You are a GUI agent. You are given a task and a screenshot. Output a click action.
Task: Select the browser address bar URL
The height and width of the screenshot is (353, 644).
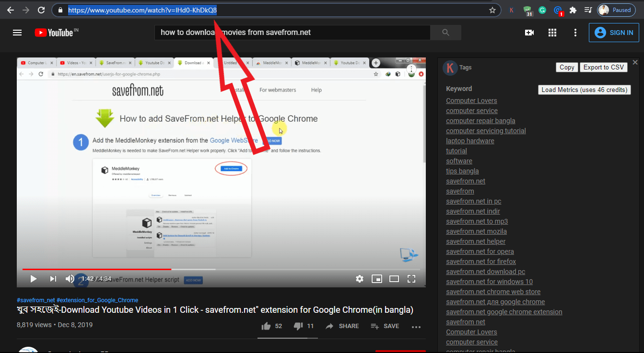click(x=142, y=10)
